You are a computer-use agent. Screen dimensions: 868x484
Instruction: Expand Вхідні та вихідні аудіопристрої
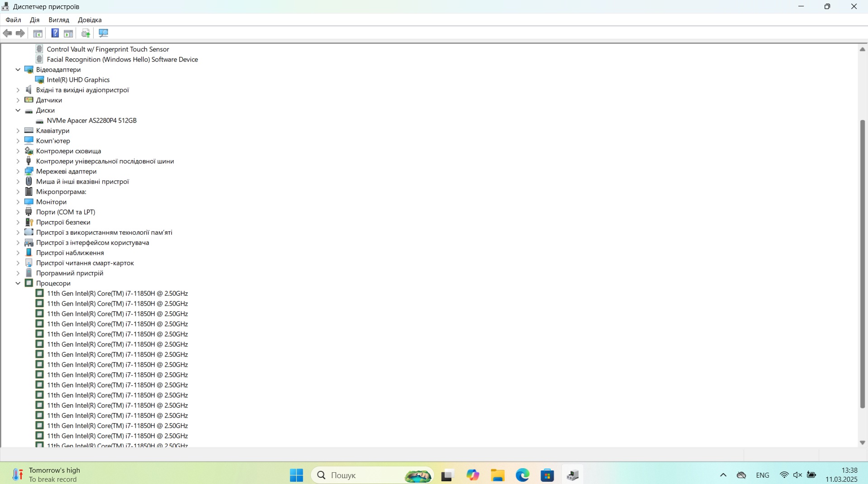18,90
